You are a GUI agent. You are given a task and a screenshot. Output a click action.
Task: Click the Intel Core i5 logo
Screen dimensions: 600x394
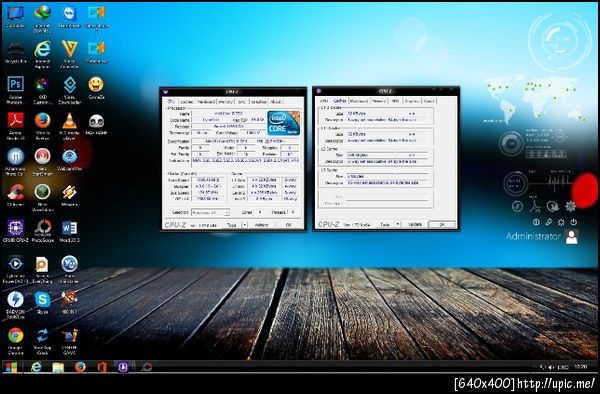(x=284, y=123)
